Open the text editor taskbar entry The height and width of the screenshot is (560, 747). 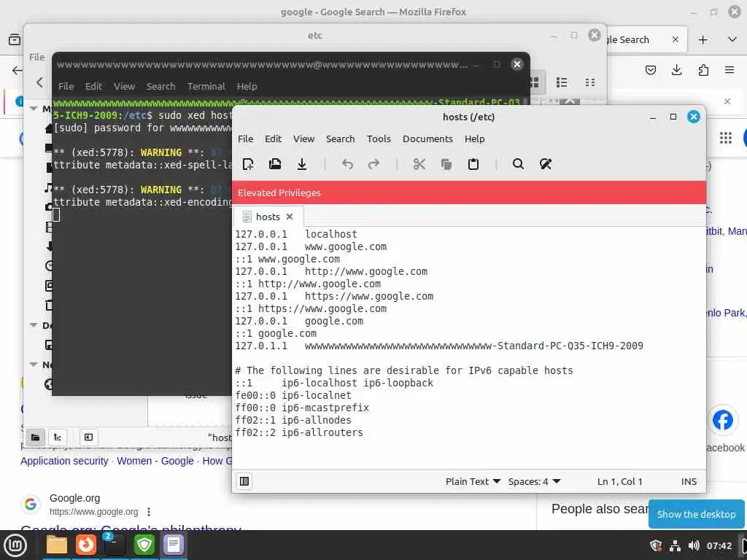174,545
